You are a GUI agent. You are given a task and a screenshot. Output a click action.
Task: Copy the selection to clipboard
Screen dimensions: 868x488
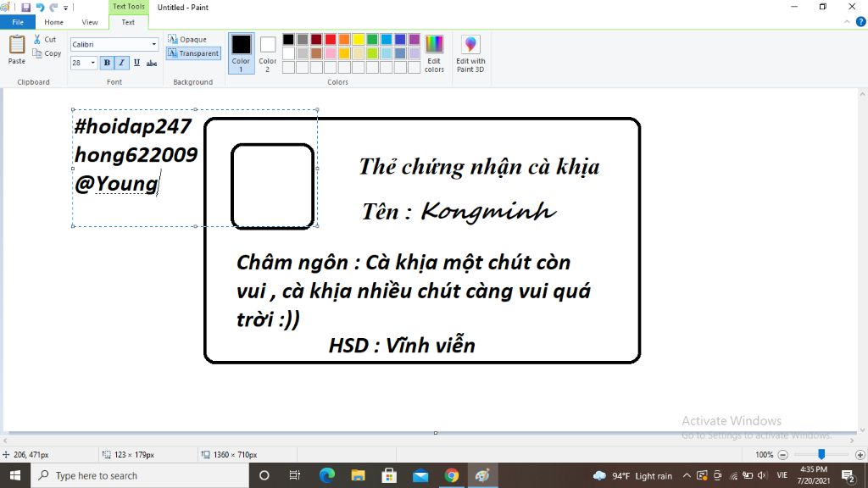point(47,53)
